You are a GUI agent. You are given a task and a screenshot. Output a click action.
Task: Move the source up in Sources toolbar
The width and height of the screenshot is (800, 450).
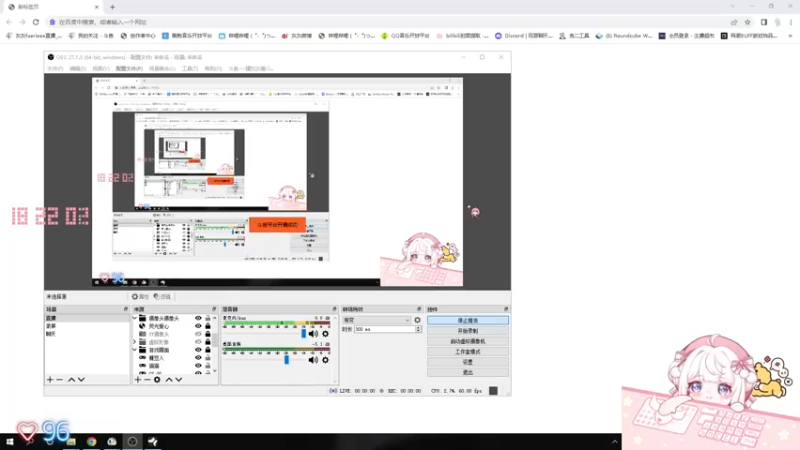click(x=169, y=380)
